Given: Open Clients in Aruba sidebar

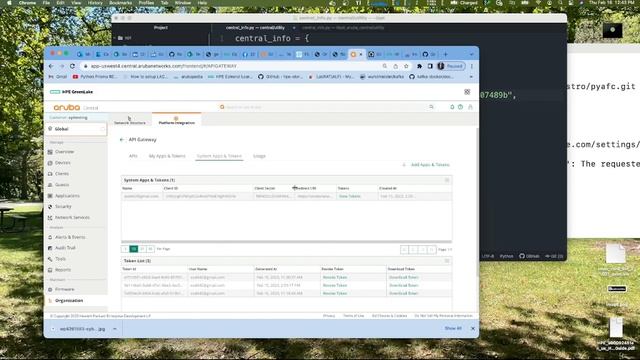Looking at the screenshot, I should [62, 174].
